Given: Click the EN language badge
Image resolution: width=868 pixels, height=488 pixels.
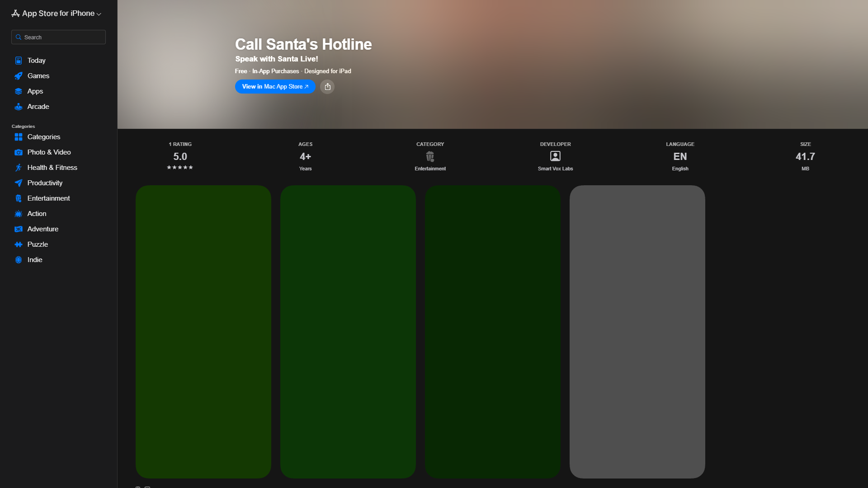Looking at the screenshot, I should click(680, 156).
